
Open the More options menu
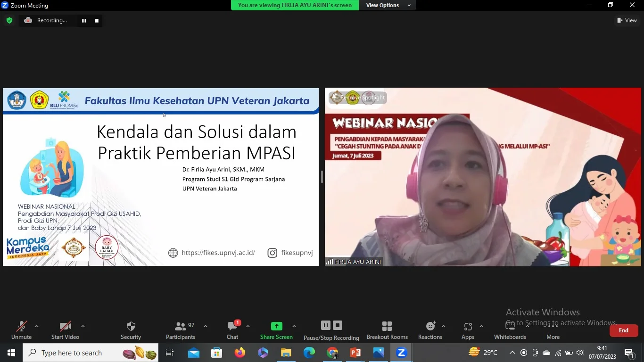tap(553, 330)
